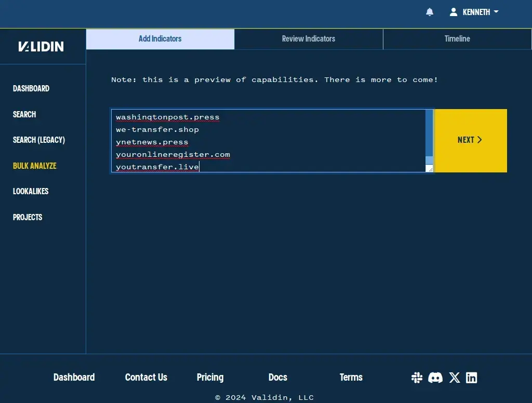532x403 pixels.
Task: Open the notifications bell
Action: (430, 12)
